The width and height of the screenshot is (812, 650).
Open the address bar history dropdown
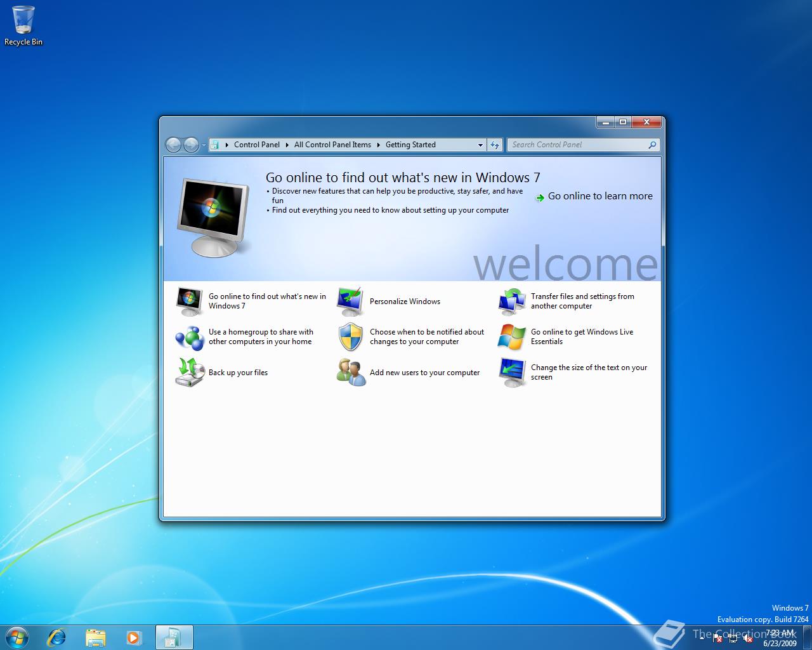coord(480,145)
